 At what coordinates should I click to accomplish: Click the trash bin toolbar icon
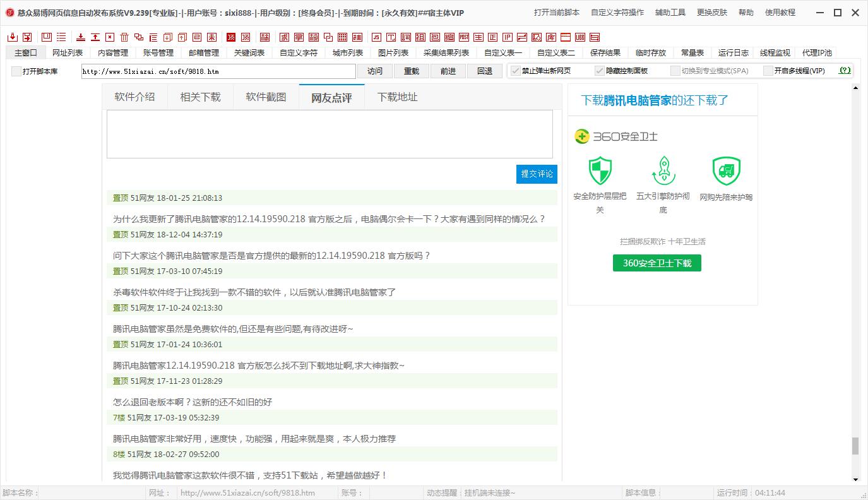click(124, 37)
